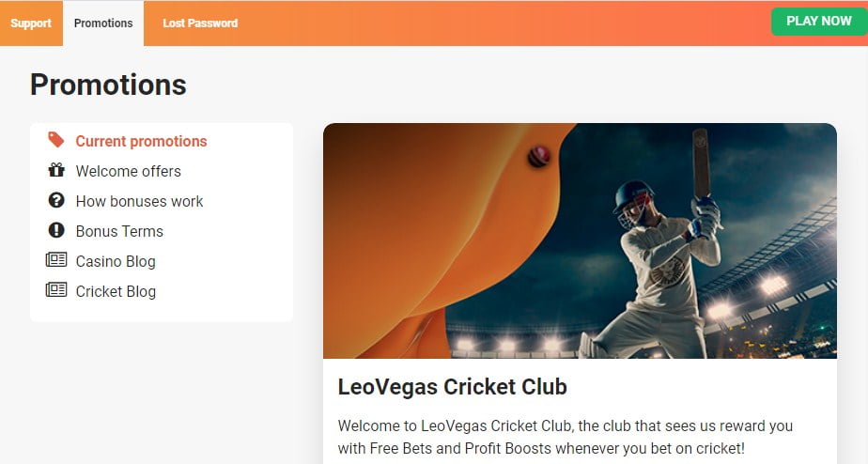Open the LeoVegas Cricket Club heading
Screen dimensions: 868x464
[x=452, y=386]
